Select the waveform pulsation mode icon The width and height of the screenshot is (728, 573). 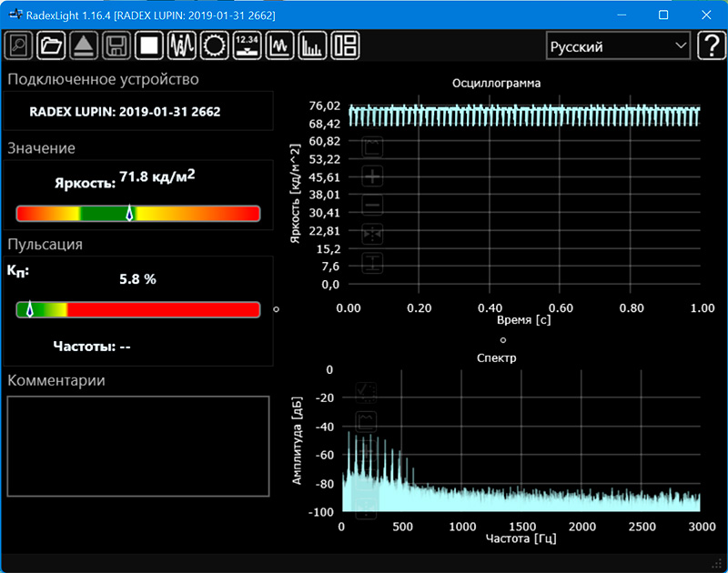tap(182, 45)
